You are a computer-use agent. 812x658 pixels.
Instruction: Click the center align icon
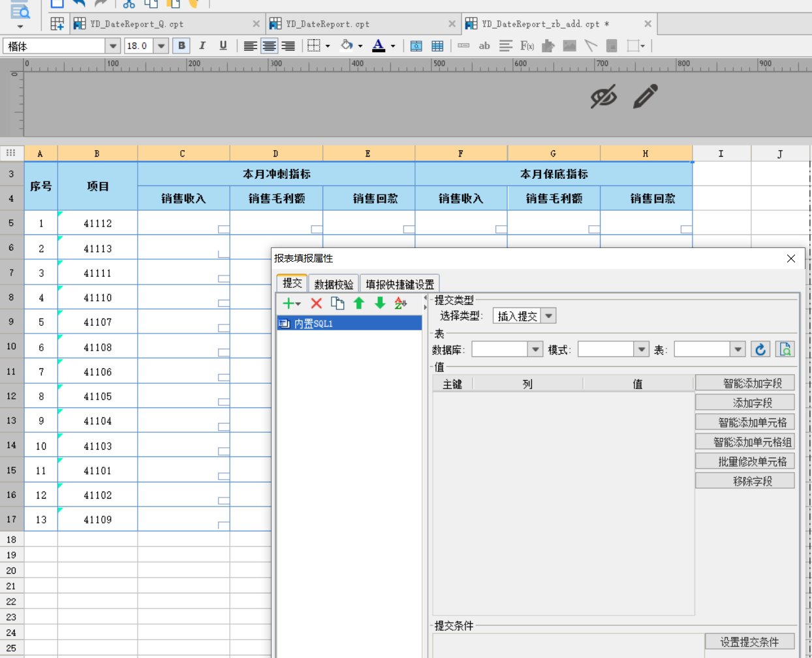point(269,46)
